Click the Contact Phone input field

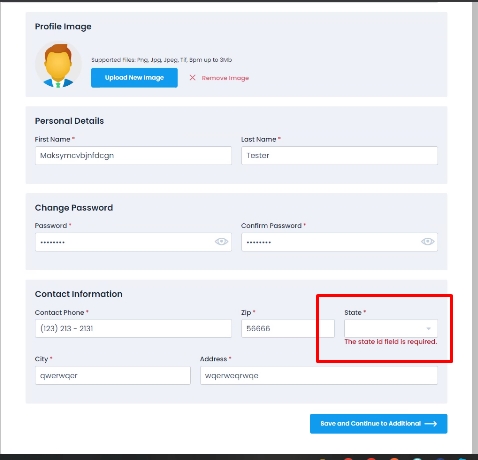[133, 328]
